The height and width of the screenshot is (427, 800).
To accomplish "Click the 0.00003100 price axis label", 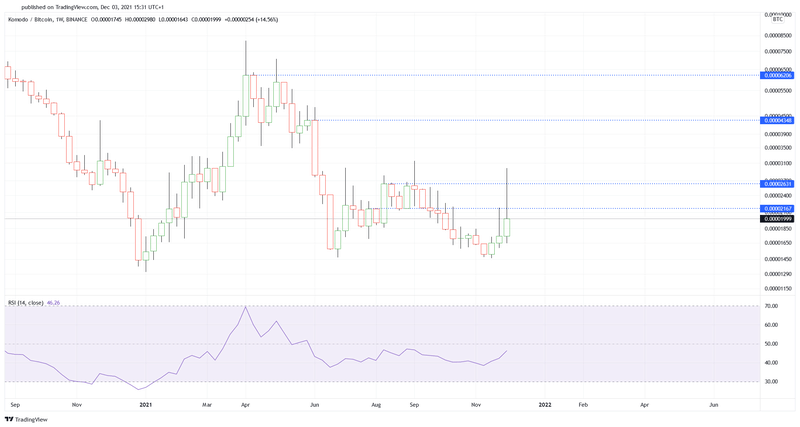I will pyautogui.click(x=778, y=163).
